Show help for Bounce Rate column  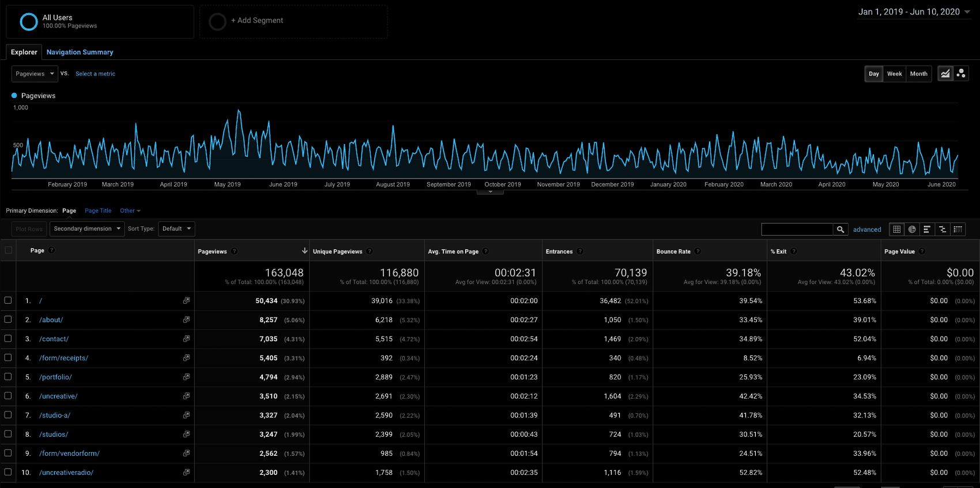pyautogui.click(x=698, y=251)
